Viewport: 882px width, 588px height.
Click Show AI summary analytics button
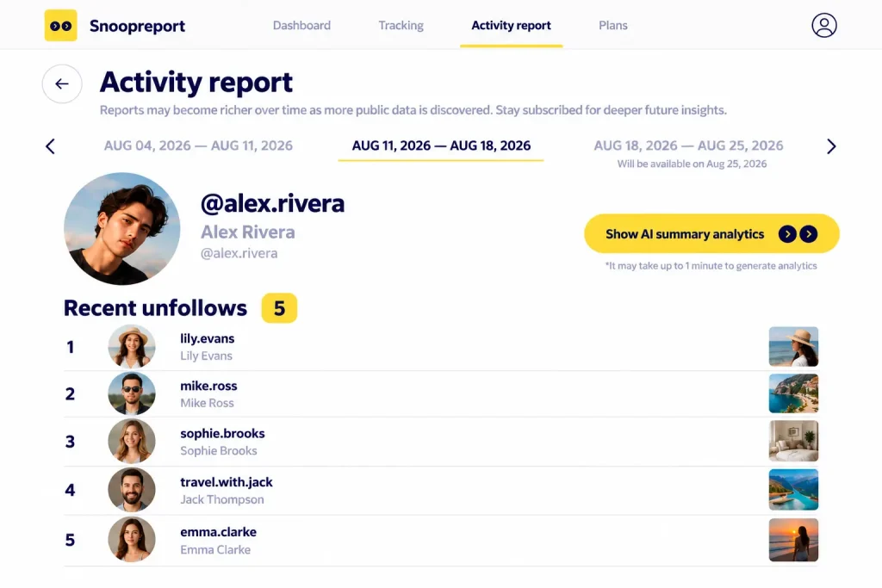tap(711, 233)
